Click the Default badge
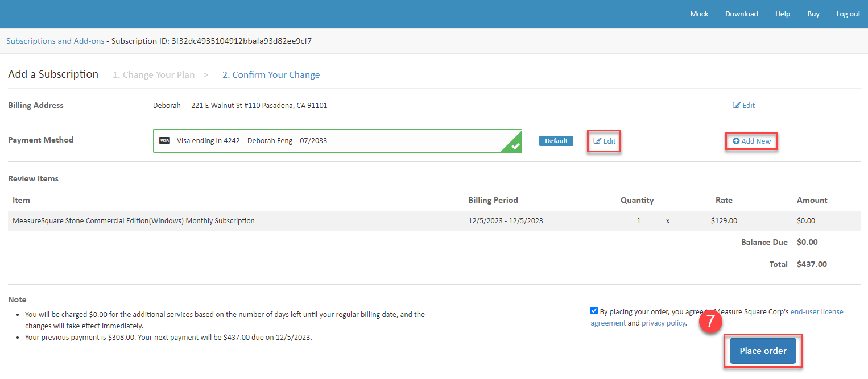The height and width of the screenshot is (379, 868). (x=556, y=141)
